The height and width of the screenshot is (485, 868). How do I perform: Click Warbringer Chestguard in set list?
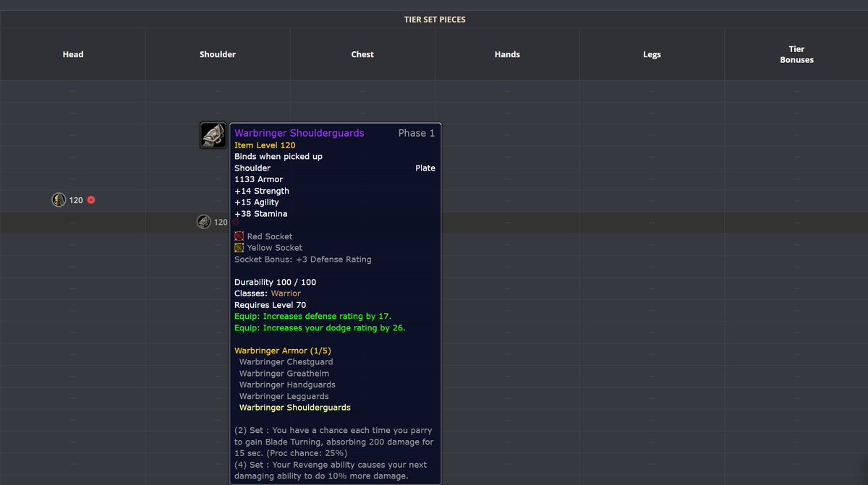pos(286,362)
